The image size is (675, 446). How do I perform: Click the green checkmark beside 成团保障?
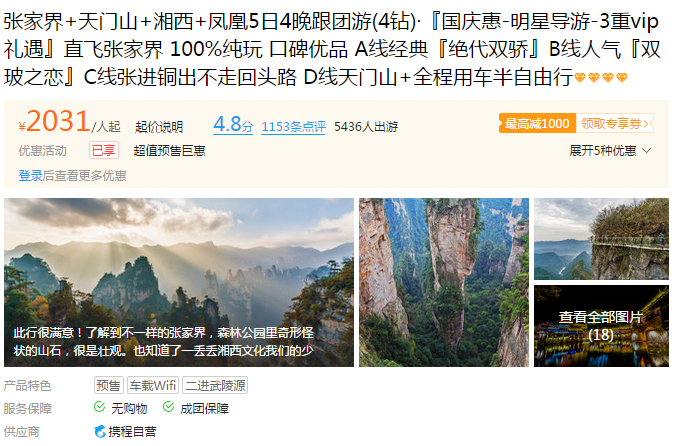pyautogui.click(x=168, y=407)
